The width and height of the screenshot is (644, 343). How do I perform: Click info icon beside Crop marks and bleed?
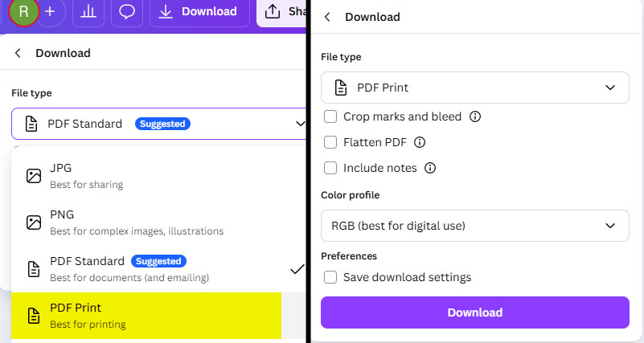[x=475, y=116]
